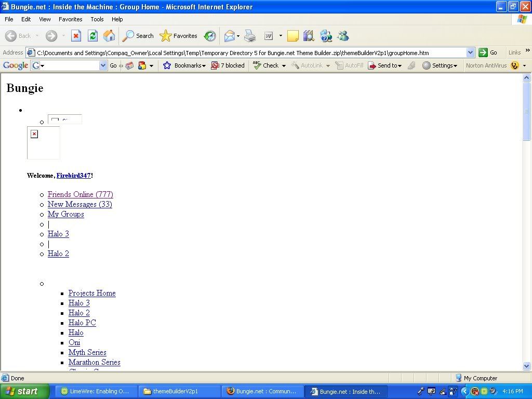Open the History toolbar icon

pyautogui.click(x=210, y=36)
